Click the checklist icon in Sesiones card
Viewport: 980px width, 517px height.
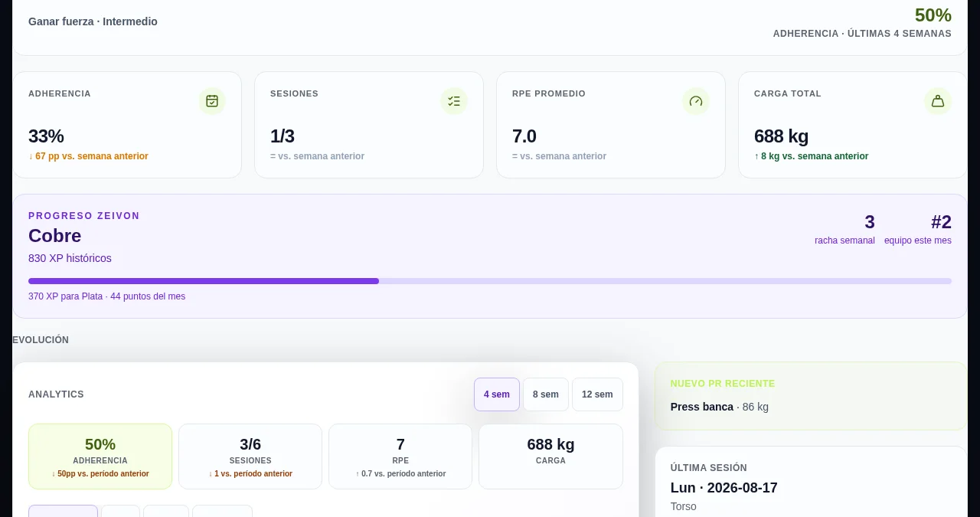tap(454, 101)
